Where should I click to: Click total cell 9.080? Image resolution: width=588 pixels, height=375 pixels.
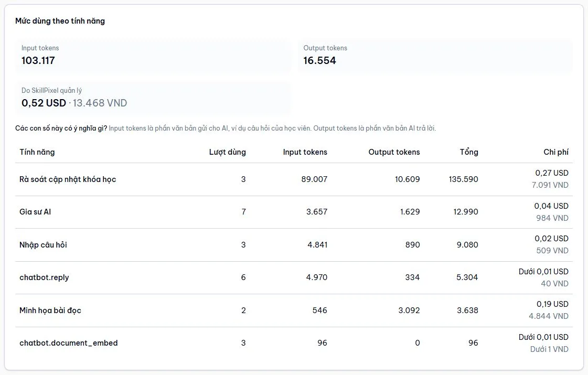coord(467,245)
